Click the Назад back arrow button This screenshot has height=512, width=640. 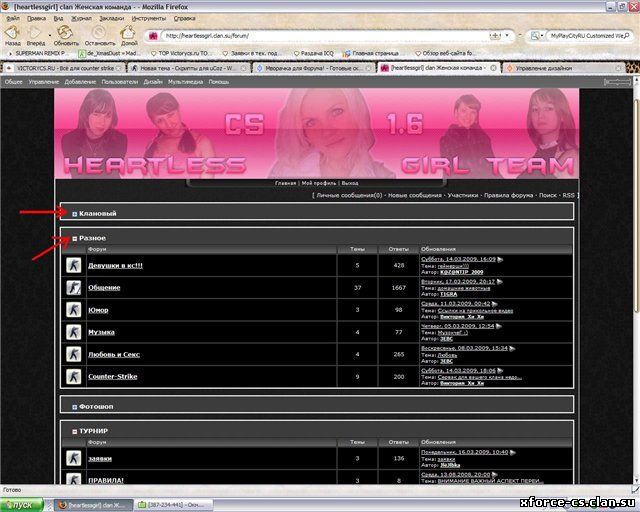[x=12, y=32]
